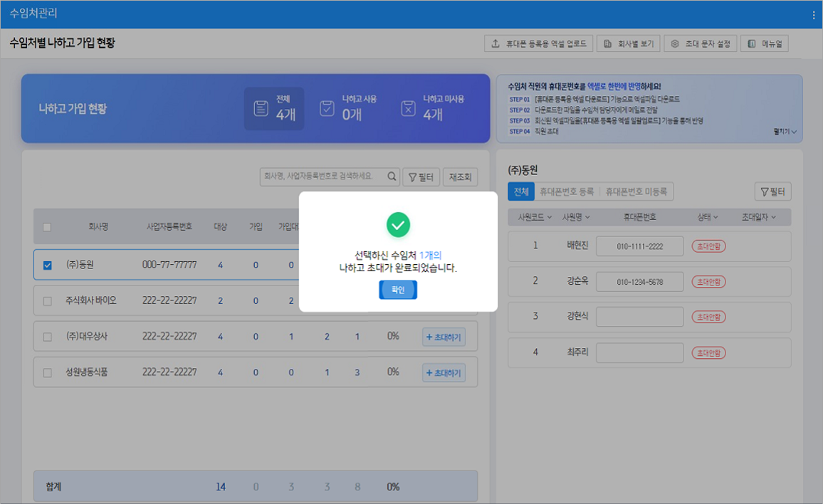Click the 성원냉동식품 company name
823x504 pixels.
point(87,372)
